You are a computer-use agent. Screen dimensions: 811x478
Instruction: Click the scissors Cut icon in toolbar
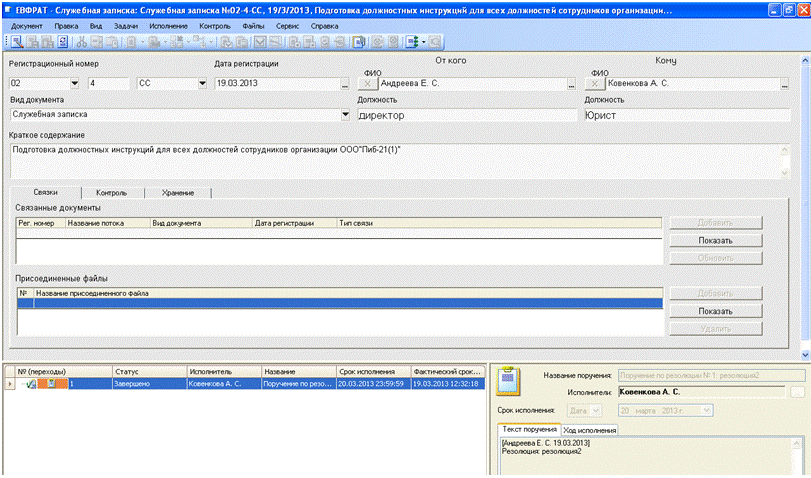point(82,42)
